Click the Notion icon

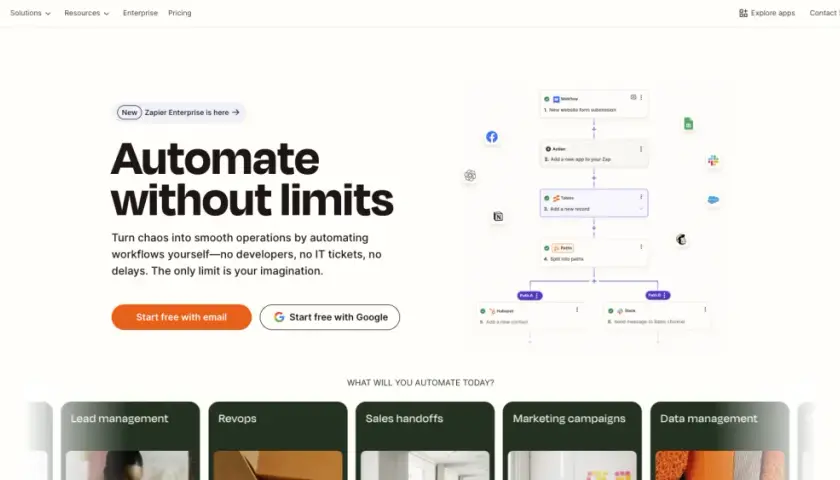coord(498,216)
